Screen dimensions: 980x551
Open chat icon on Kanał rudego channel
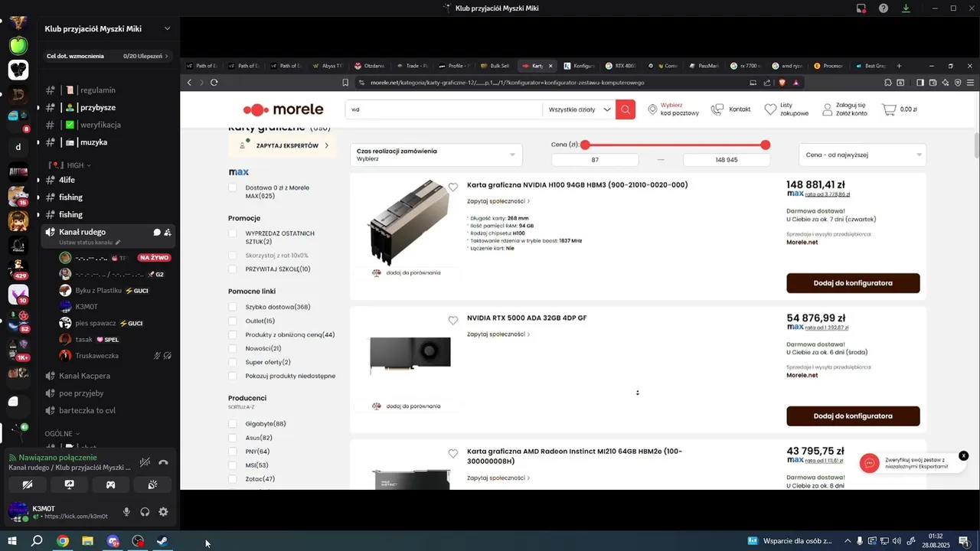[x=156, y=232]
